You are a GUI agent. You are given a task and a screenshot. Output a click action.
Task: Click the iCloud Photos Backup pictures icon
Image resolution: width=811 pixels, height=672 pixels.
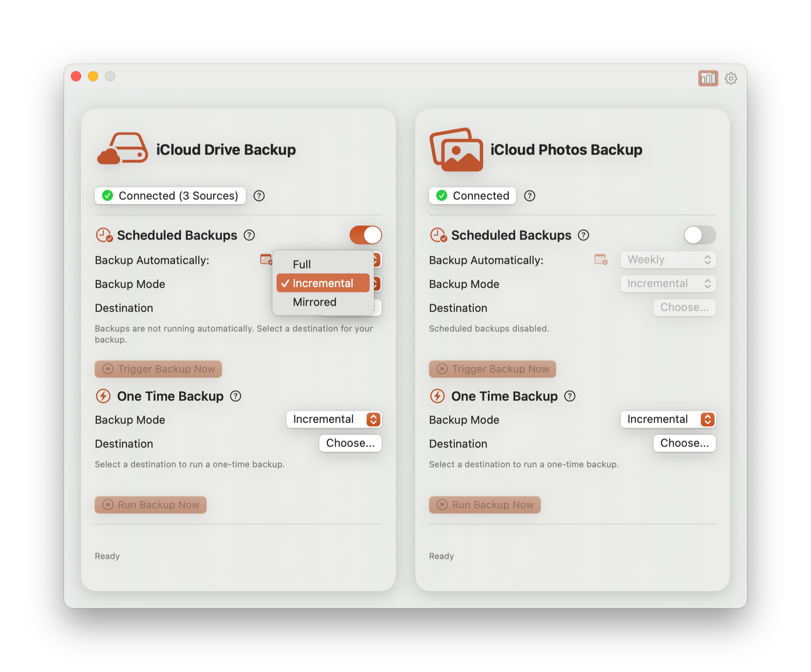pos(456,149)
